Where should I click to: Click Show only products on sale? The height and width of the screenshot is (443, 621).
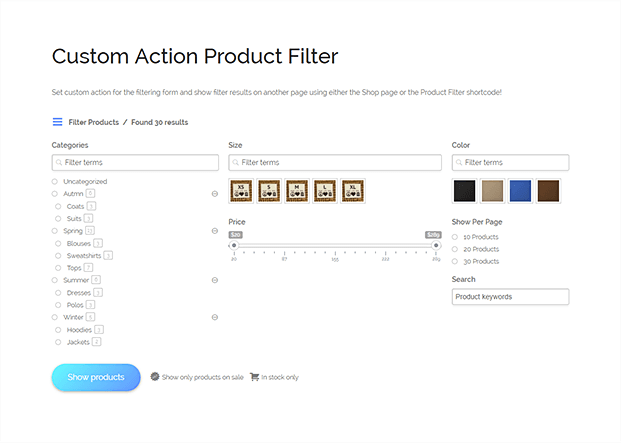[202, 377]
